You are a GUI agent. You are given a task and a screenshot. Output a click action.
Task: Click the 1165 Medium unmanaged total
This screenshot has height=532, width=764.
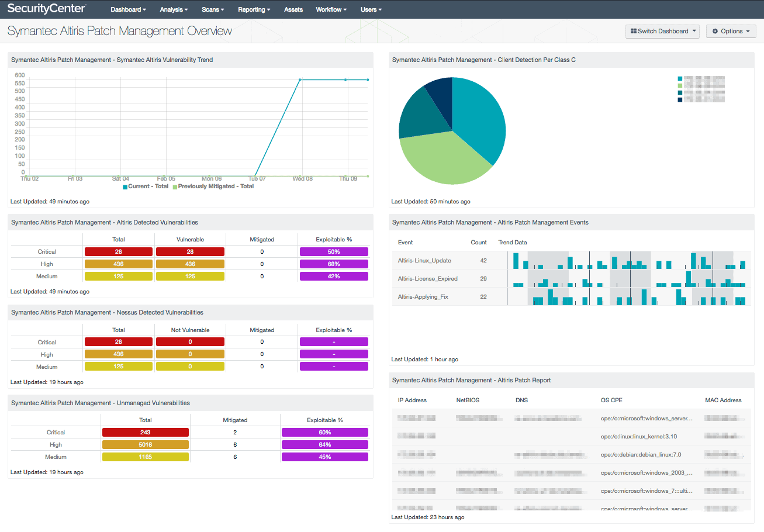tap(146, 457)
